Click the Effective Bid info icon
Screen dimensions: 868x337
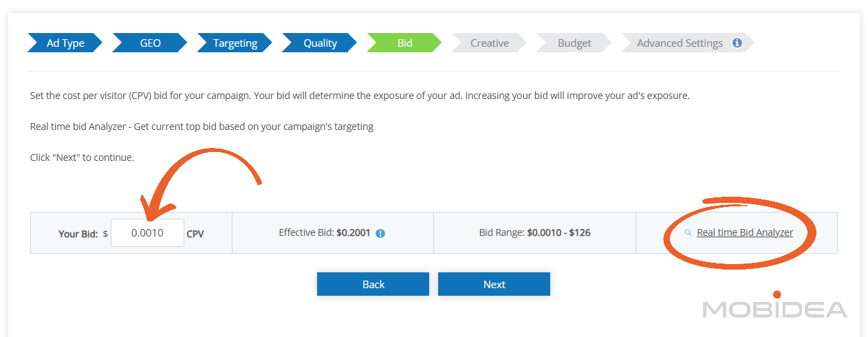pos(380,233)
